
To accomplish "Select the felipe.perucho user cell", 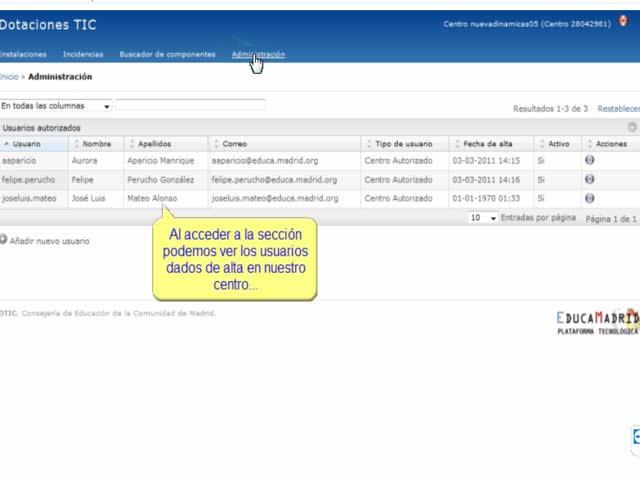I will (34, 180).
